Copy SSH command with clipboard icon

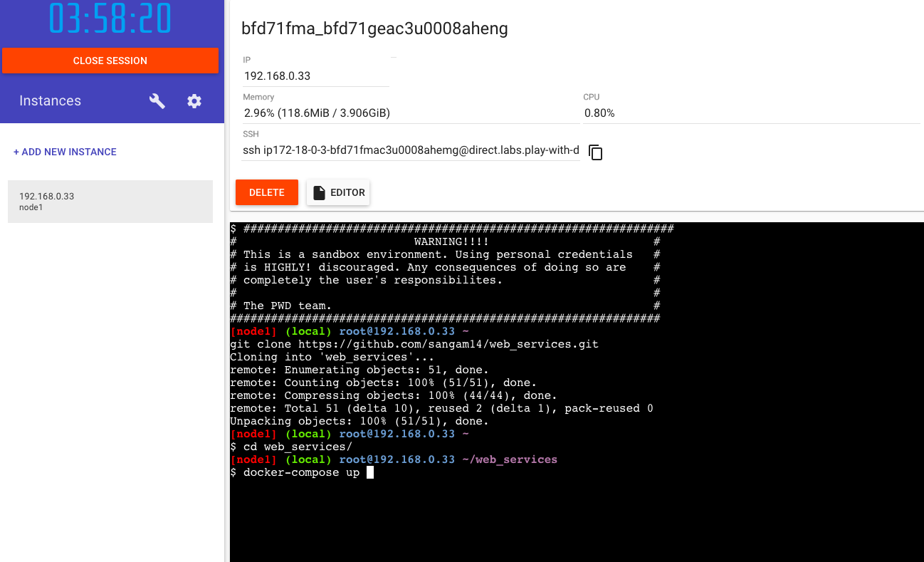click(596, 152)
